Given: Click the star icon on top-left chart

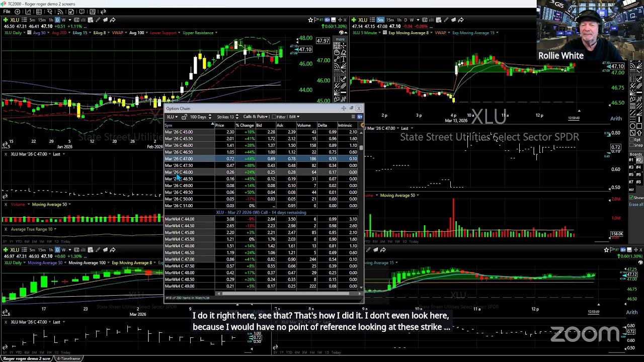Looking at the screenshot, I should [311, 20].
